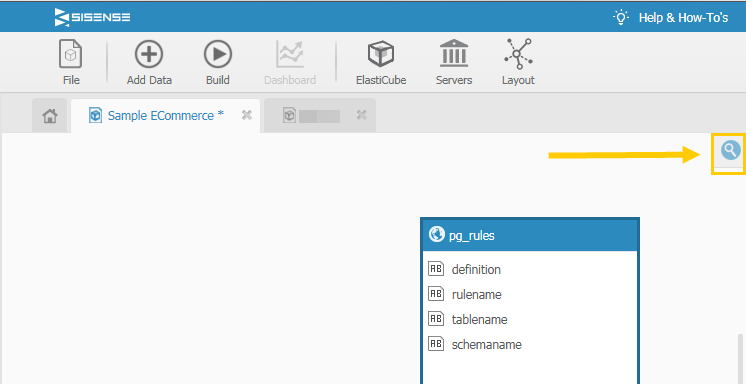The image size is (746, 384).
Task: Switch to the Sample ECommerce tab
Action: (166, 116)
